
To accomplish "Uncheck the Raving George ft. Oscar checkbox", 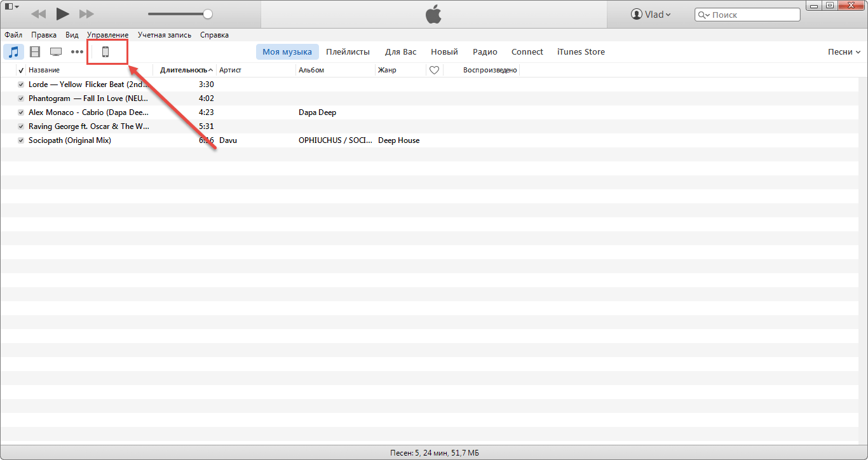I will (21, 126).
